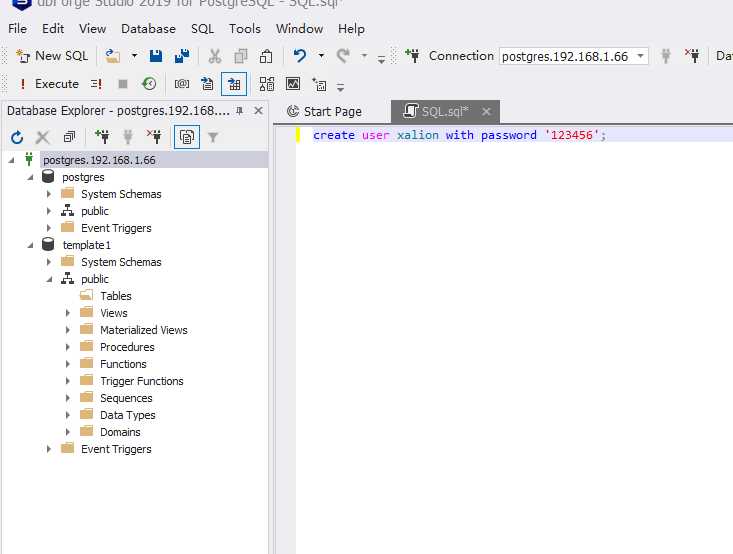Screen dimensions: 733x554
Task: Close the Database Explorer panel
Action: [x=258, y=111]
